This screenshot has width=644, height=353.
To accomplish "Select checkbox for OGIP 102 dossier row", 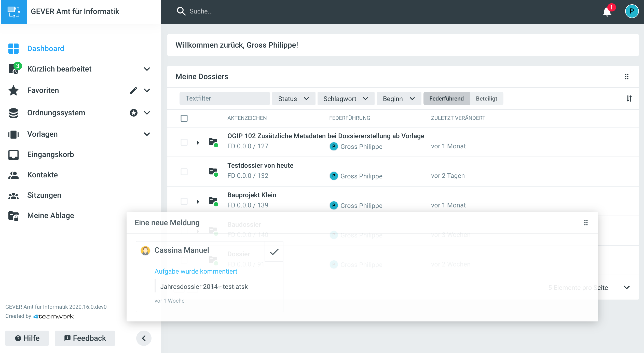I will tap(184, 142).
